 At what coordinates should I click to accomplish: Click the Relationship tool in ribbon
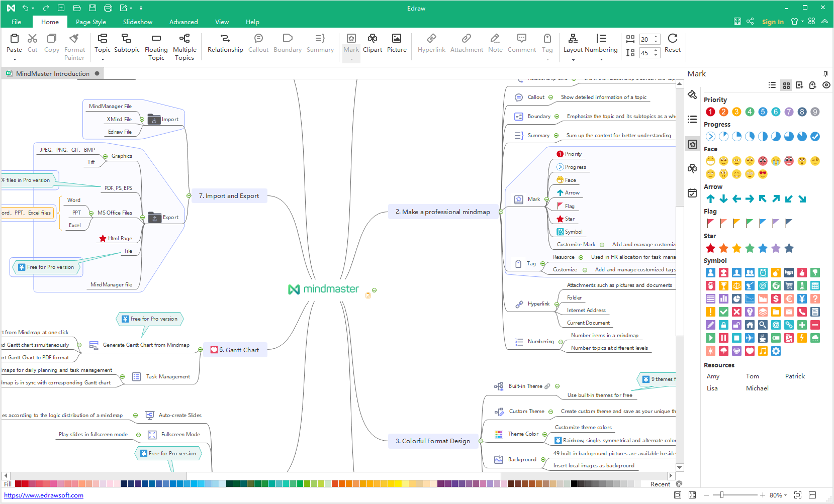click(x=225, y=43)
